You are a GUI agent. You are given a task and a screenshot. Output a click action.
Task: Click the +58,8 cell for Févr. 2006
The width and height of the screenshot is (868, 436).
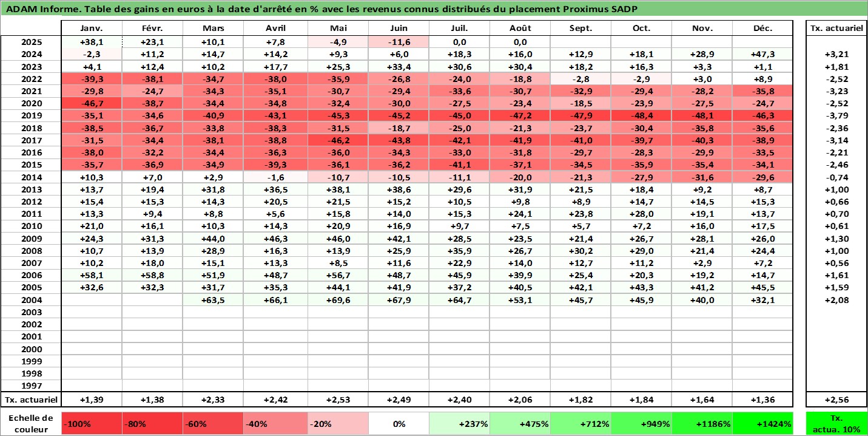coord(153,275)
